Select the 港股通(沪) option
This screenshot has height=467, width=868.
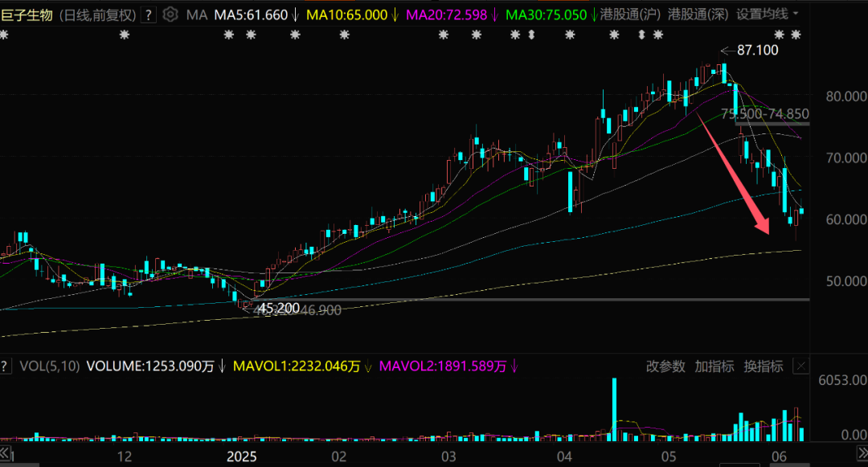pyautogui.click(x=630, y=14)
